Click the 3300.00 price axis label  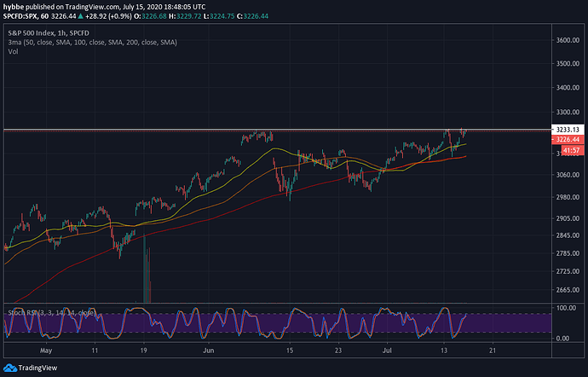568,112
